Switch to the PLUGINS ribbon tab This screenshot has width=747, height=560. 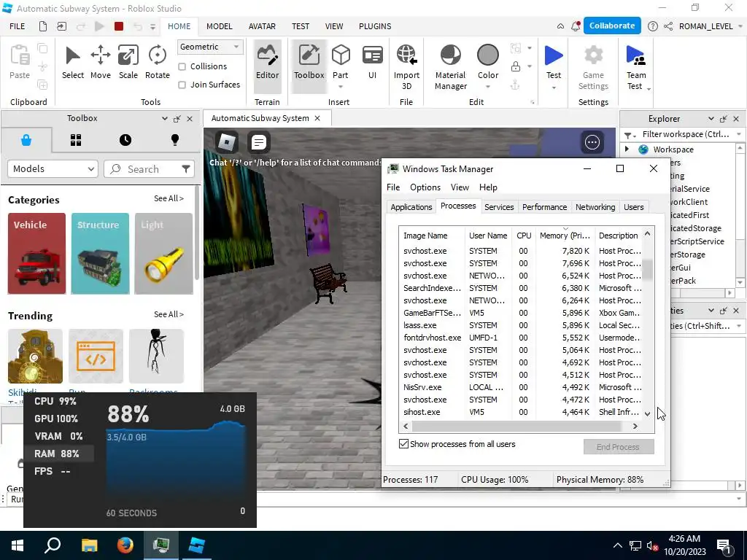click(x=375, y=26)
